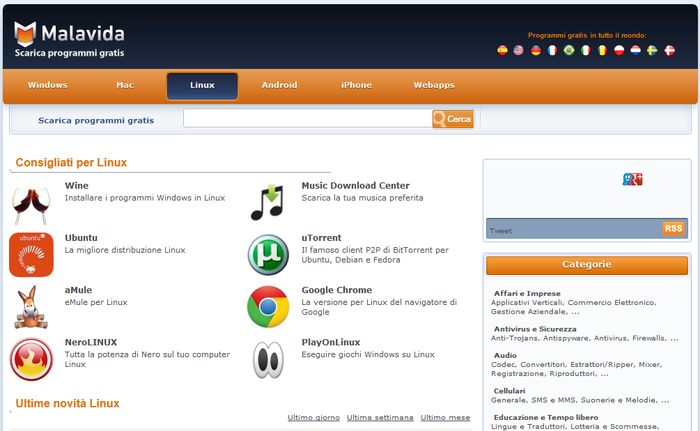Click the Tweet link in sidebar
Image resolution: width=700 pixels, height=431 pixels.
tap(500, 231)
